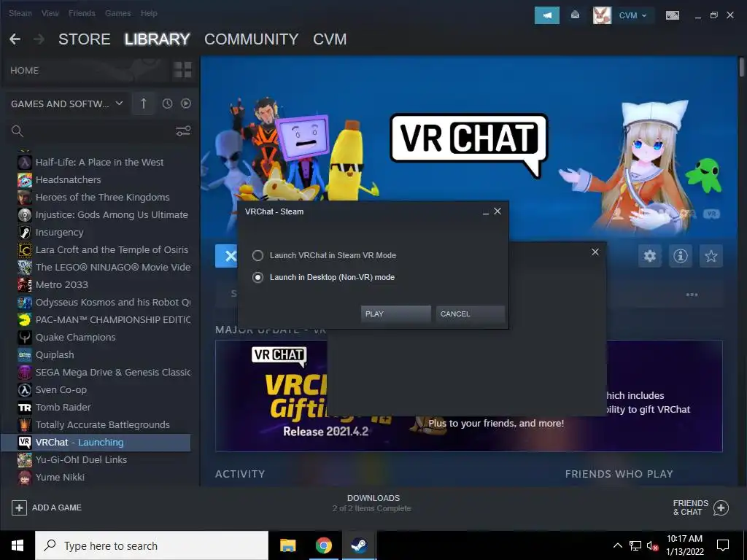Click PLAY in the VRChat dialog
Screen dimensions: 747x560
395,314
